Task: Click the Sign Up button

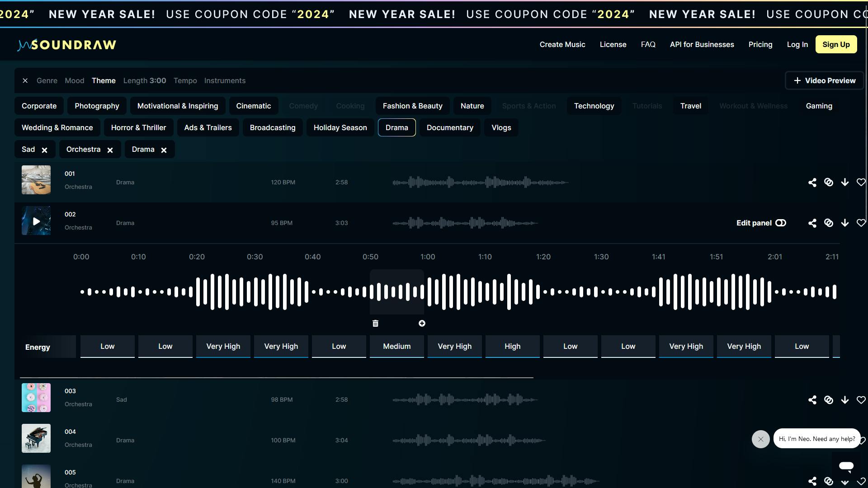Action: tap(835, 45)
